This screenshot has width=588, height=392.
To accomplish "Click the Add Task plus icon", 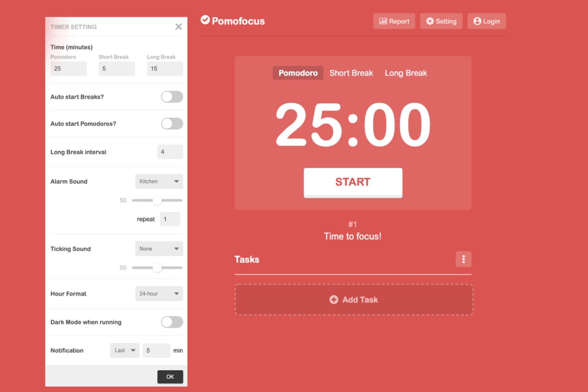I will point(334,300).
